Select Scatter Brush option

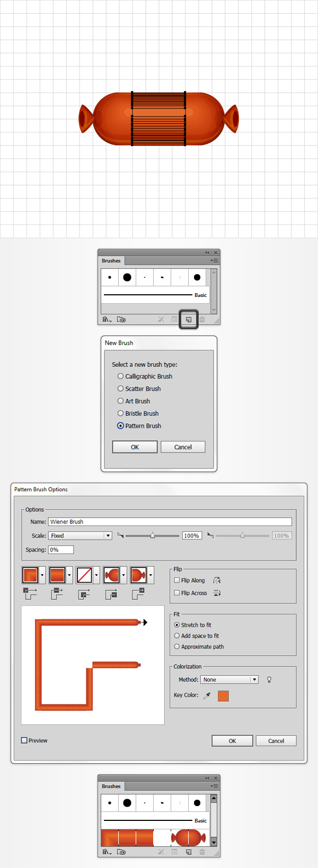[139, 388]
